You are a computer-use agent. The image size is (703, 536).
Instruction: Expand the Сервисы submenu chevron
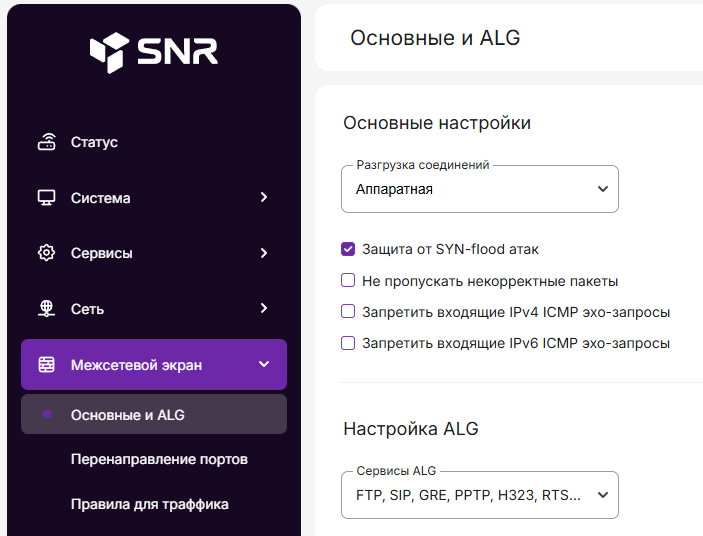(264, 253)
